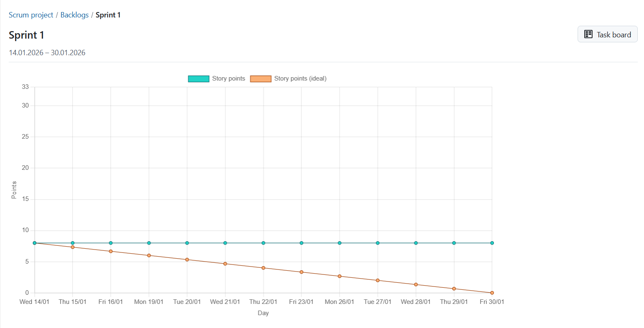This screenshot has height=328, width=644.
Task: Select the orange data point at Tue 20/01
Action: [187, 259]
